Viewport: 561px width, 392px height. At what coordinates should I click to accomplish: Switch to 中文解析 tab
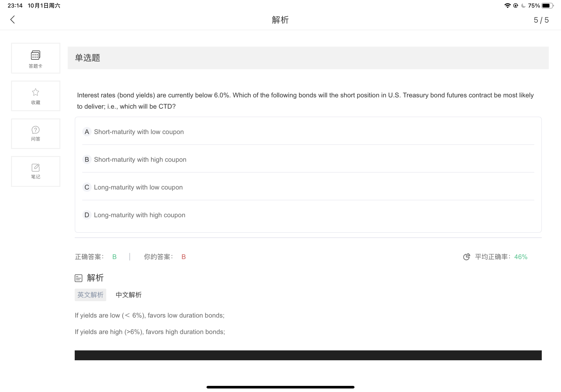point(129,295)
